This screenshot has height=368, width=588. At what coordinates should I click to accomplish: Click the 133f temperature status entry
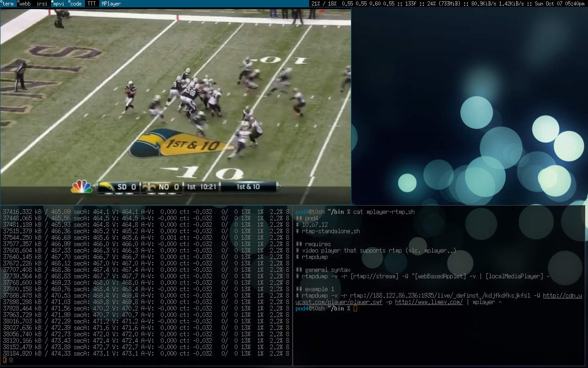[411, 4]
